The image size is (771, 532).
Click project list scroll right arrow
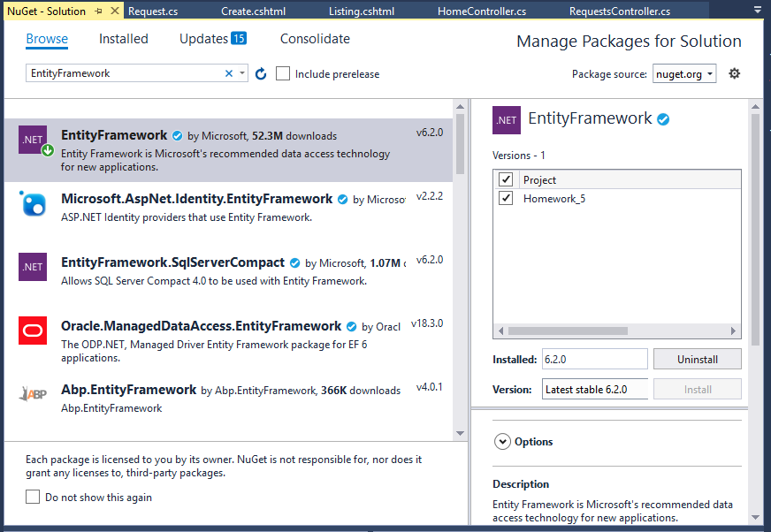[x=733, y=331]
